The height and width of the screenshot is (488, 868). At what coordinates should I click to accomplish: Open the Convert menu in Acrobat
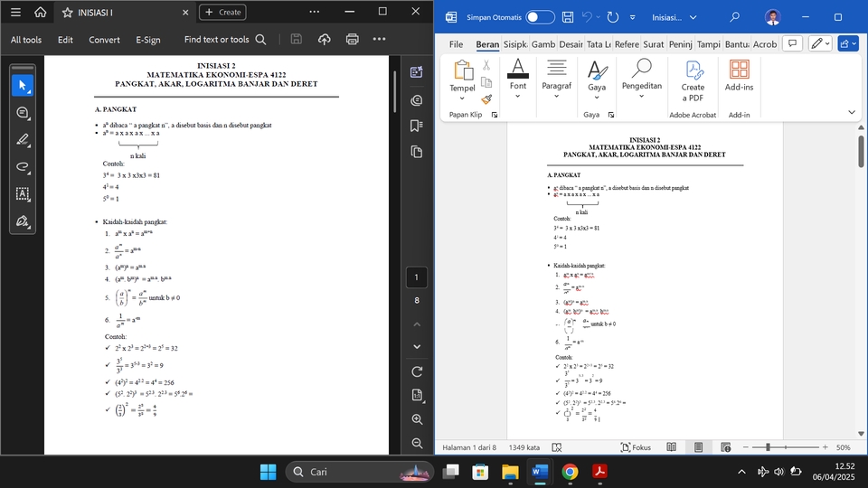click(x=104, y=40)
